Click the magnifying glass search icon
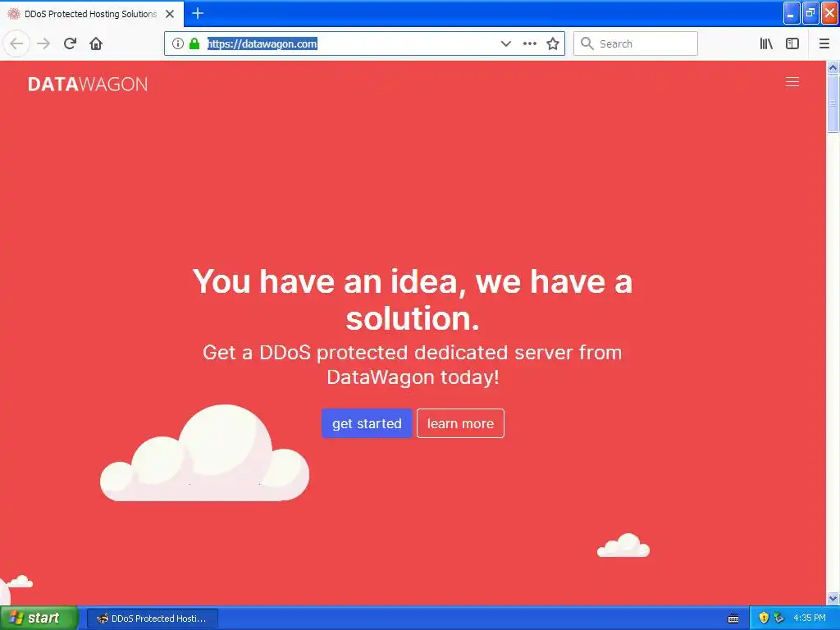Image resolution: width=840 pixels, height=630 pixels. point(587,43)
